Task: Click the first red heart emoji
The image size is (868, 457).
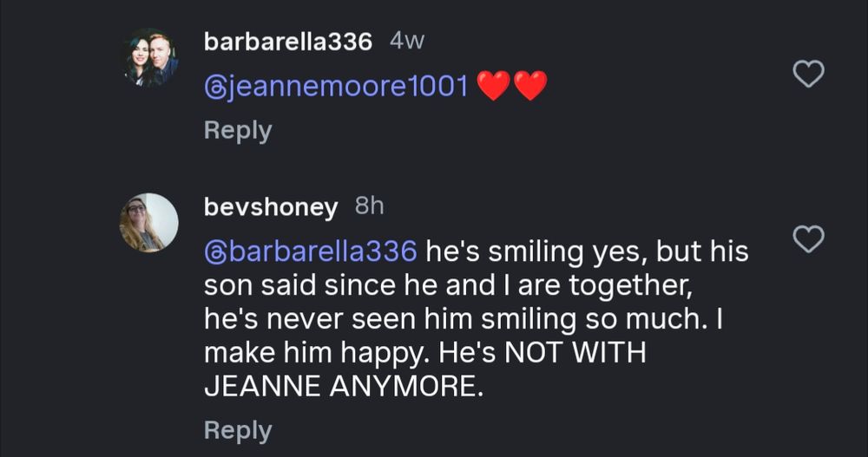Action: coord(494,86)
